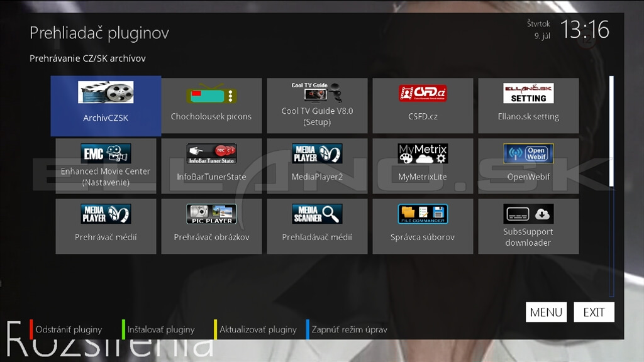The width and height of the screenshot is (644, 362).
Task: Click the OpenWebif label text
Action: tap(528, 177)
